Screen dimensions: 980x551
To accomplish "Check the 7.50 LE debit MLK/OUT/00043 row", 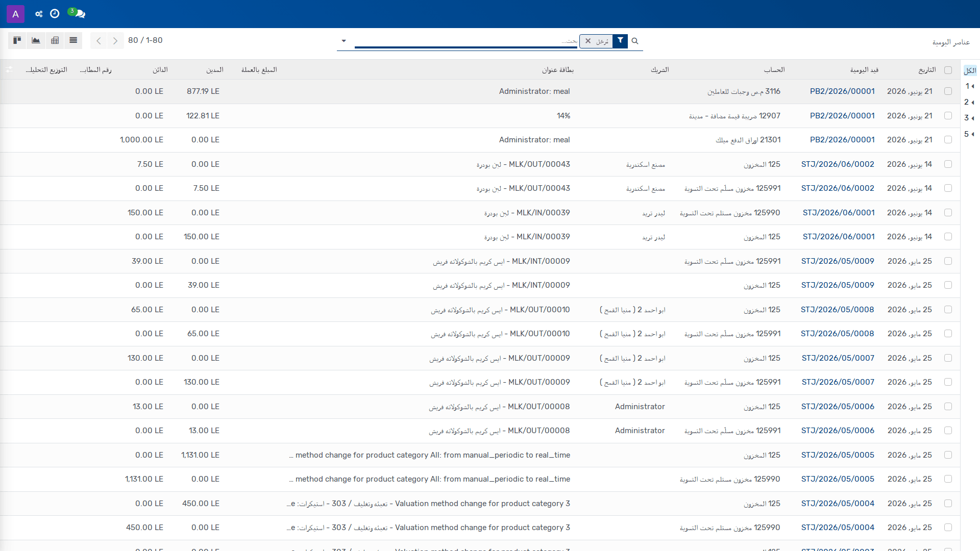I will click(x=948, y=188).
